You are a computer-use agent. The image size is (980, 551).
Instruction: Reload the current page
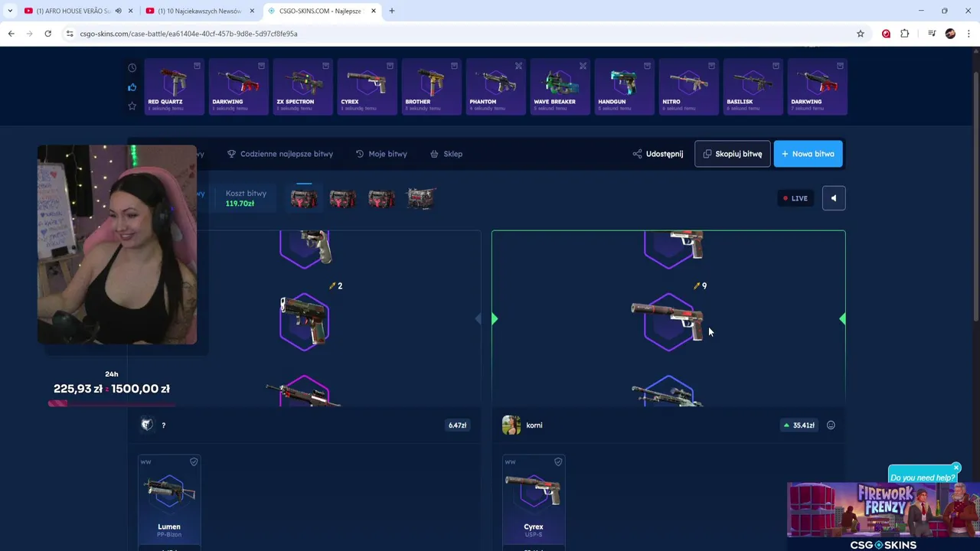47,34
